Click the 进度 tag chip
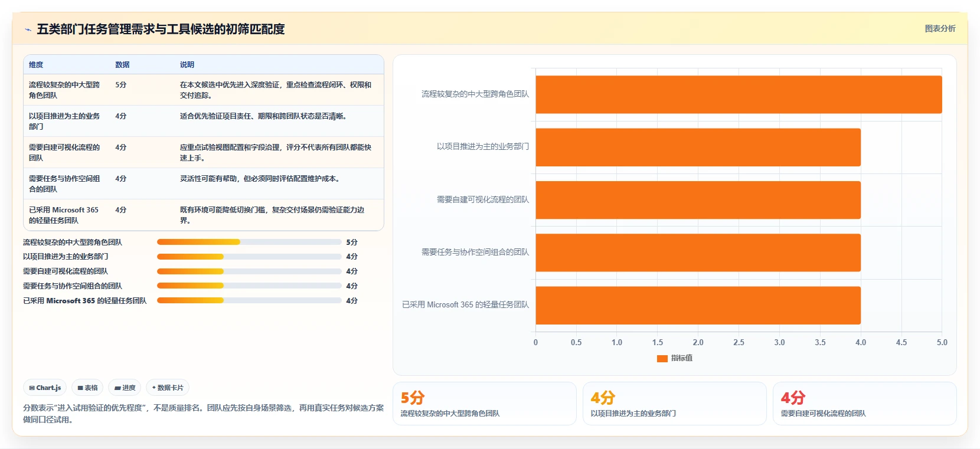980x449 pixels. (125, 388)
